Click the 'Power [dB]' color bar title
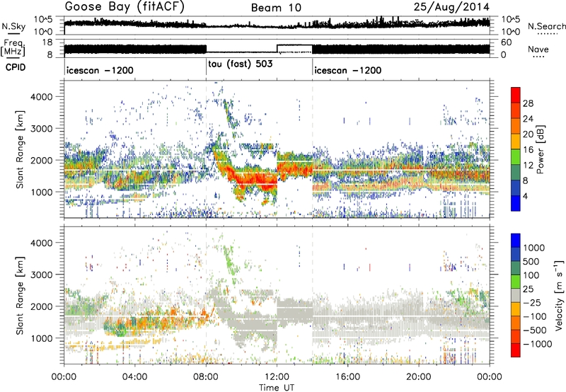Image resolution: width=566 pixels, height=392 pixels. point(541,149)
